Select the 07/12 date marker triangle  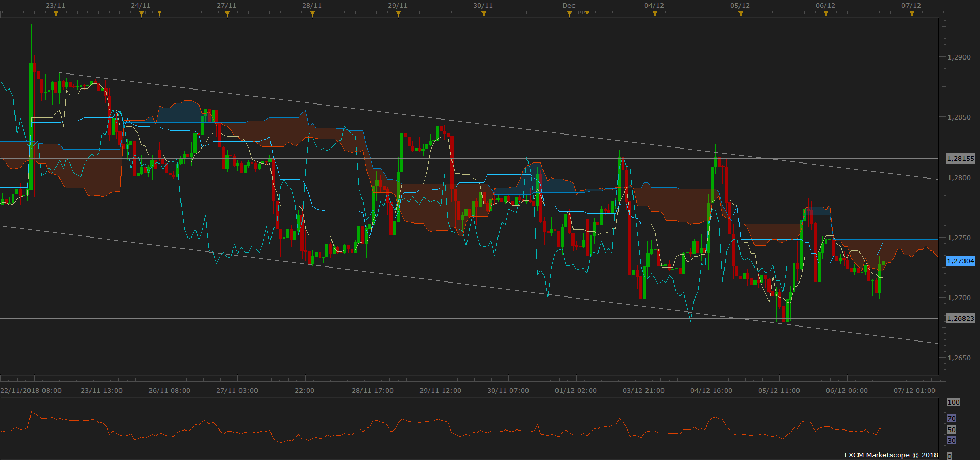click(x=912, y=14)
